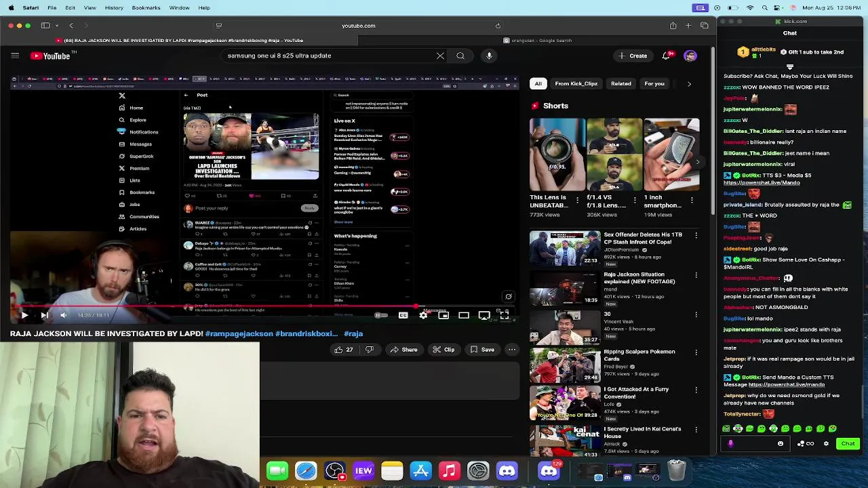Image resolution: width=868 pixels, height=488 pixels.
Task: Open the account avatar menu
Action: pyautogui.click(x=690, y=56)
